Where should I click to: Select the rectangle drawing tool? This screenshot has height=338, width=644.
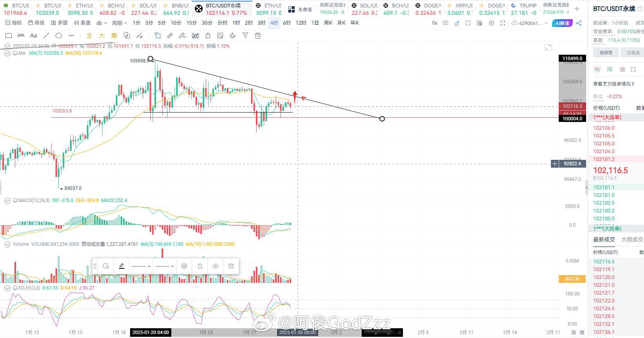(x=8, y=36)
